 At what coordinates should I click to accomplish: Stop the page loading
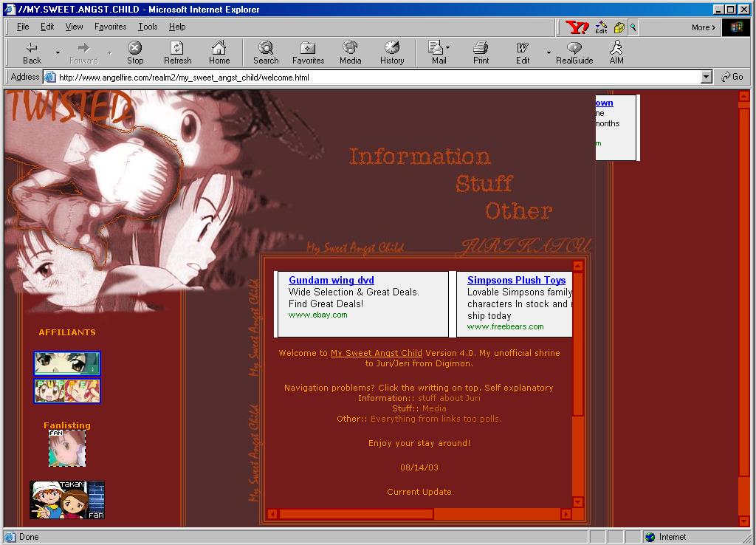[x=135, y=52]
